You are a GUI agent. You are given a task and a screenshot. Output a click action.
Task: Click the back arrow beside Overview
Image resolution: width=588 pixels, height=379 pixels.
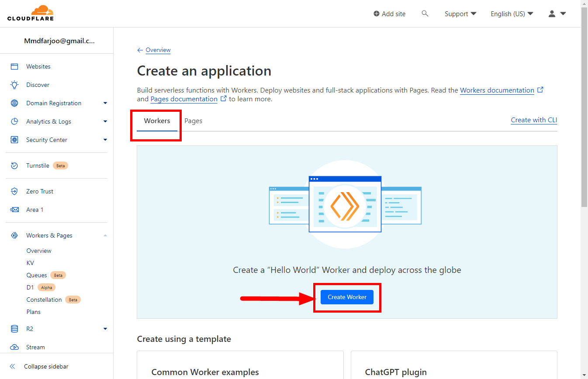point(140,50)
